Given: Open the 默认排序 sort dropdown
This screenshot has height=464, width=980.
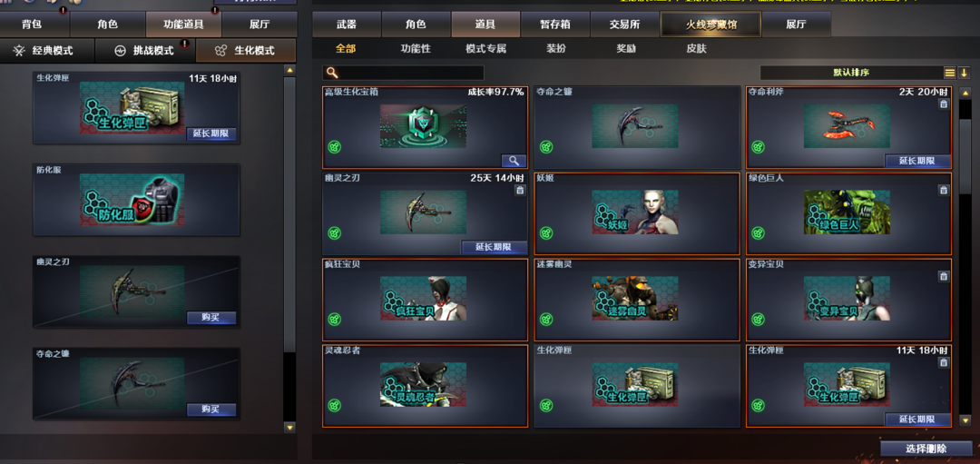Looking at the screenshot, I should coord(850,73).
